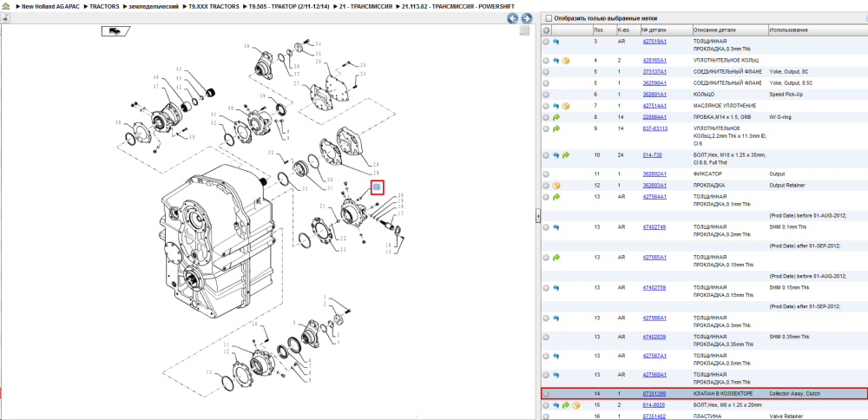868x420 pixels.
Task: Open the T9.505 - ТРАКТОР breadcrumb
Action: [288, 6]
